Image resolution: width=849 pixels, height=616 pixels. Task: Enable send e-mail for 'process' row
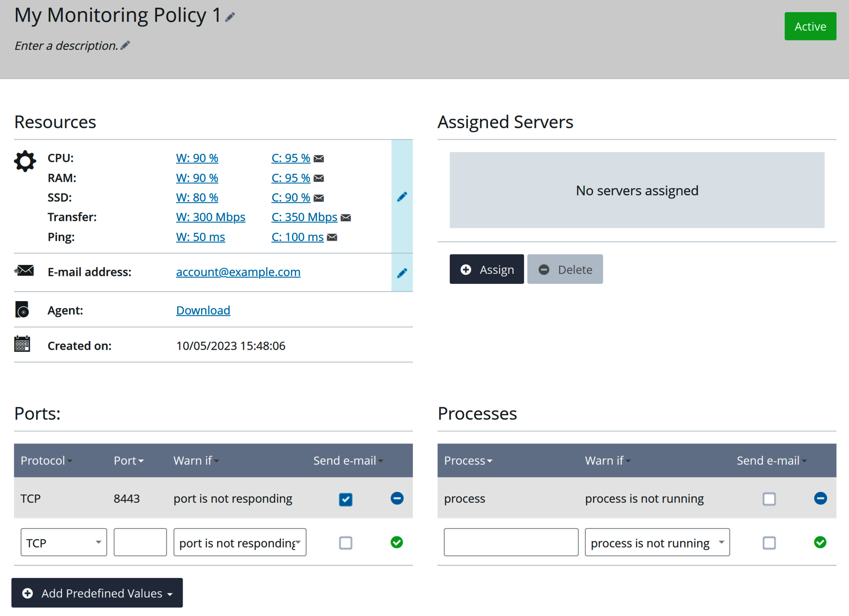(x=769, y=499)
